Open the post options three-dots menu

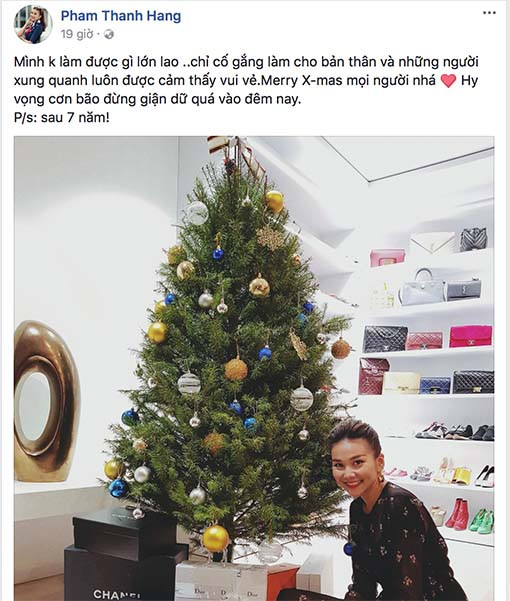coord(489,13)
